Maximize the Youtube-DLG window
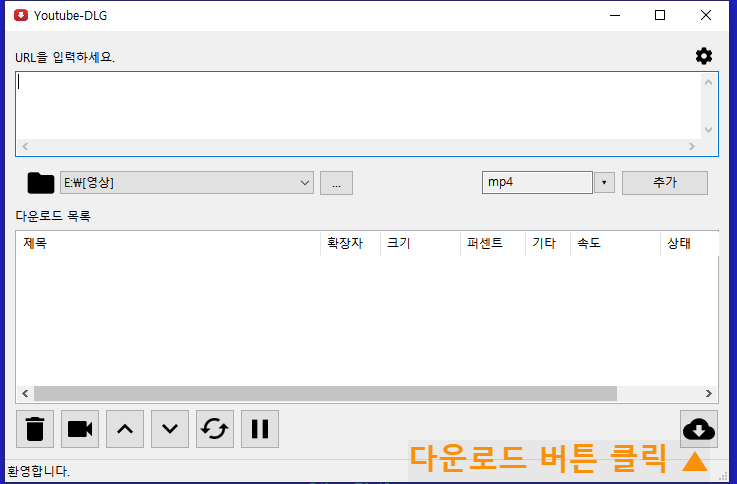Screen dimensions: 737x484 pos(660,16)
